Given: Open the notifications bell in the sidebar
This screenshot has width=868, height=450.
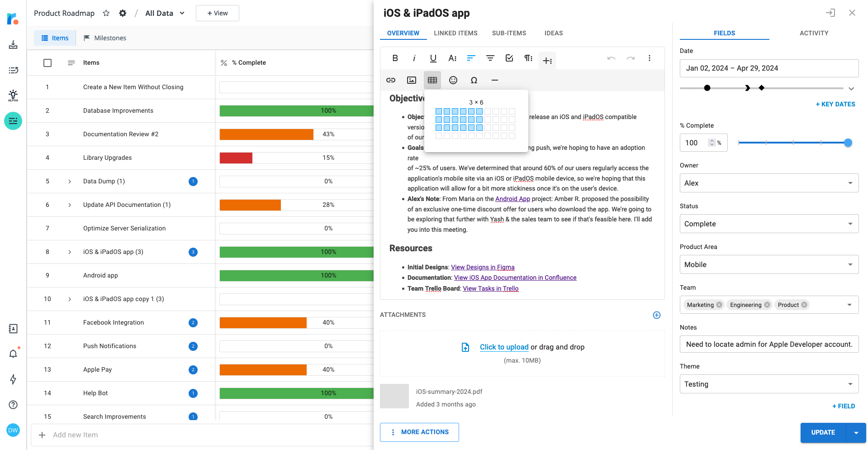Looking at the screenshot, I should click(13, 354).
